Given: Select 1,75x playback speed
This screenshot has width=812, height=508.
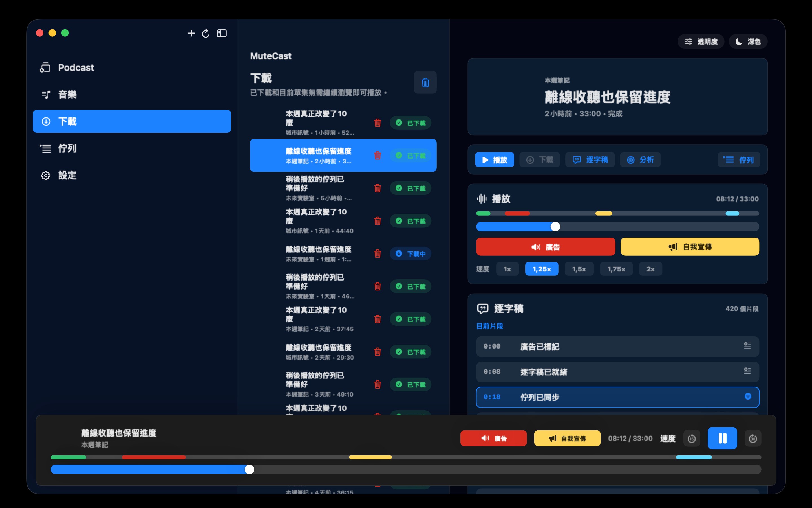Looking at the screenshot, I should 616,269.
